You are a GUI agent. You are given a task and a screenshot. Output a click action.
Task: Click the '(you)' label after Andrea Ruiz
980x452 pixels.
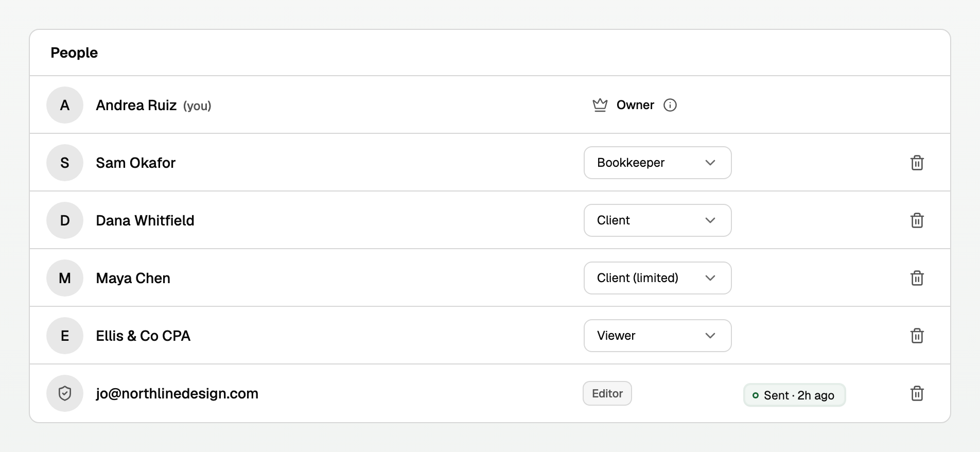[x=197, y=106]
